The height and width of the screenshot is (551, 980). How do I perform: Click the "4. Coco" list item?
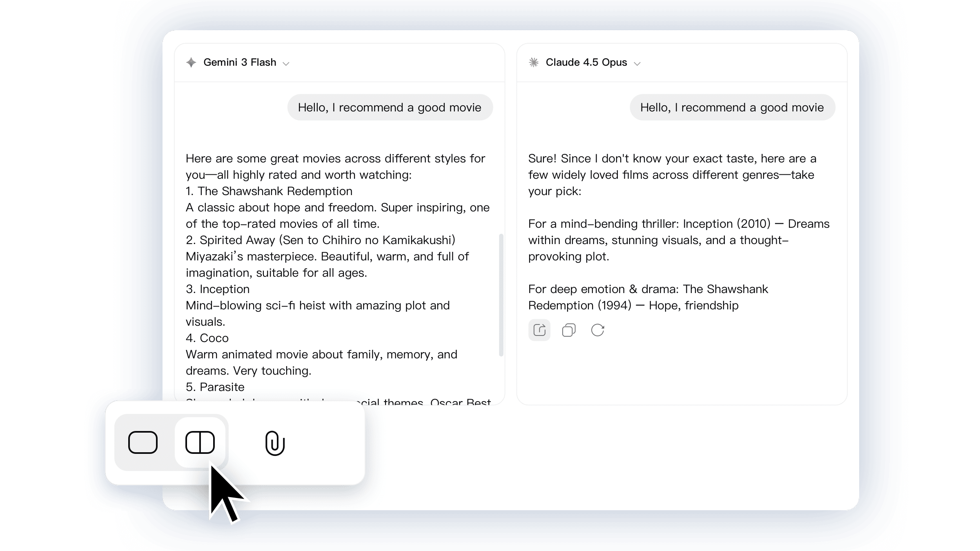tap(207, 338)
